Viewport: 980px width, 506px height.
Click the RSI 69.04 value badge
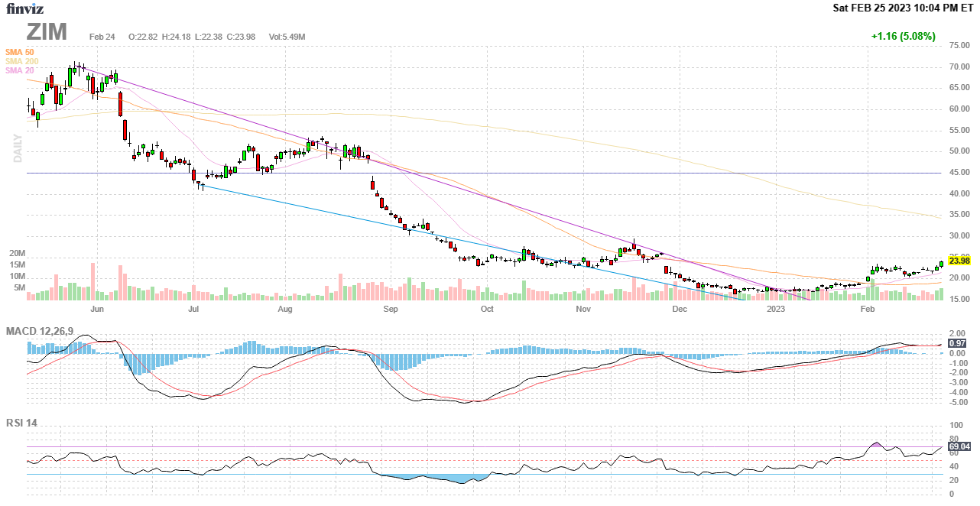pos(959,446)
